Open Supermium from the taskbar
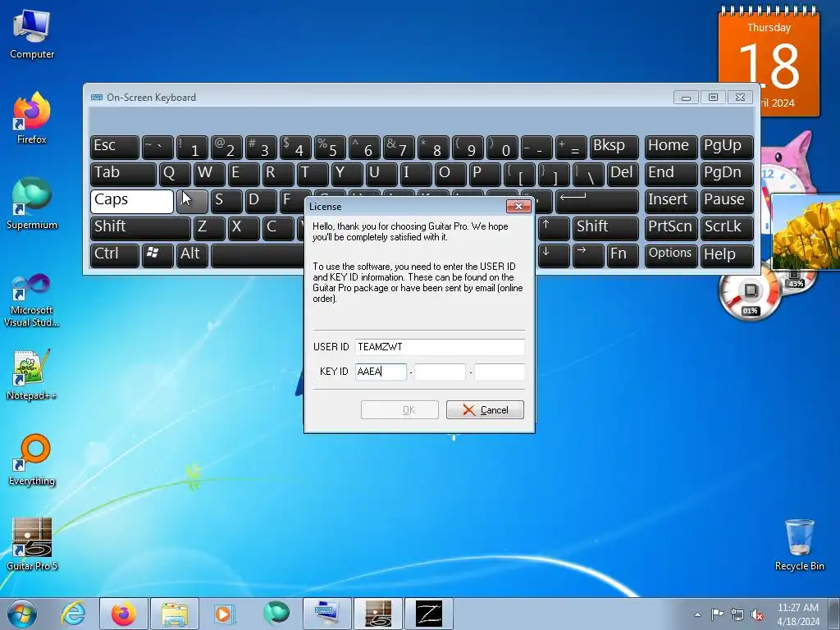 tap(276, 614)
